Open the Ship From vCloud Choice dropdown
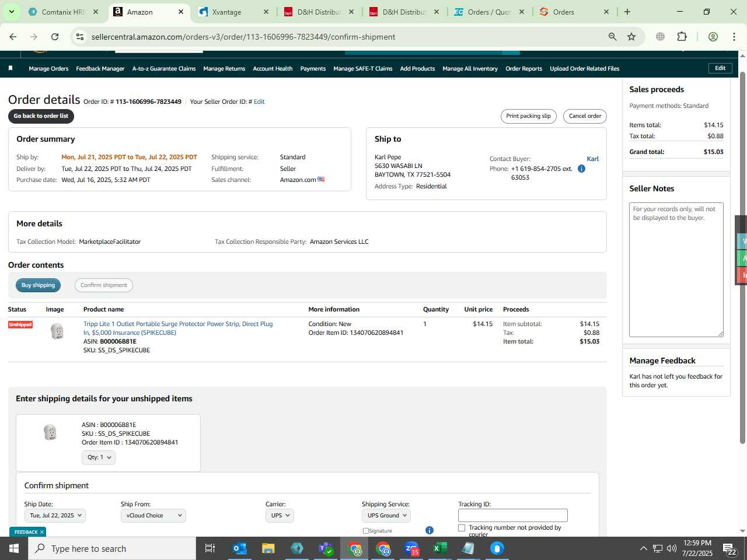The height and width of the screenshot is (560, 747). [x=153, y=516]
